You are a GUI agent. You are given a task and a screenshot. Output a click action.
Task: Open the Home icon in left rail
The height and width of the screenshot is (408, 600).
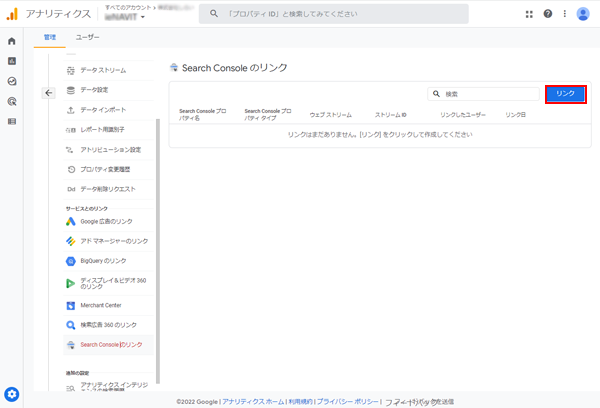(x=12, y=41)
